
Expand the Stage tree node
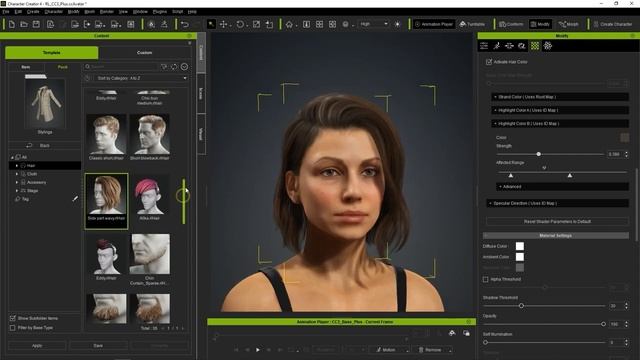(17, 191)
